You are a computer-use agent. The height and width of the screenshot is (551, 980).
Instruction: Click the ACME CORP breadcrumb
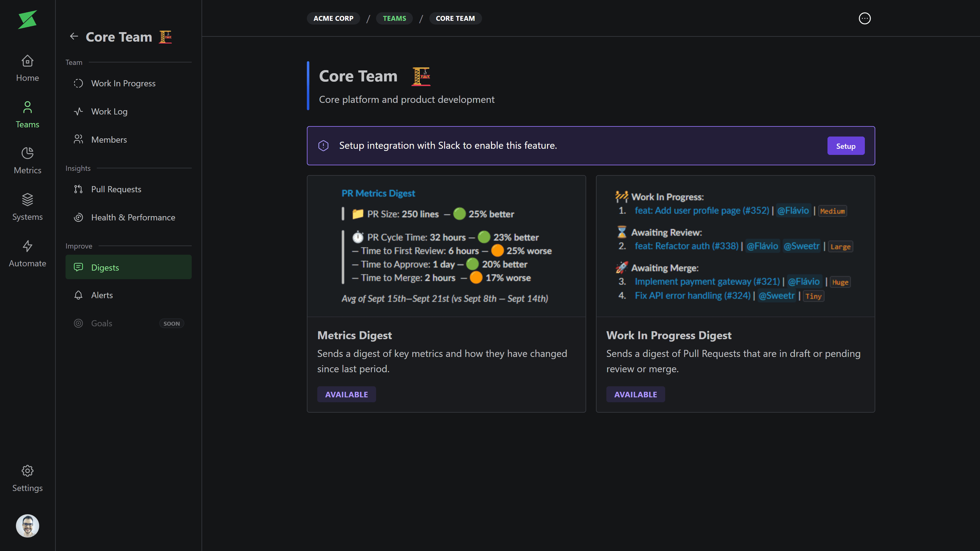pyautogui.click(x=333, y=18)
